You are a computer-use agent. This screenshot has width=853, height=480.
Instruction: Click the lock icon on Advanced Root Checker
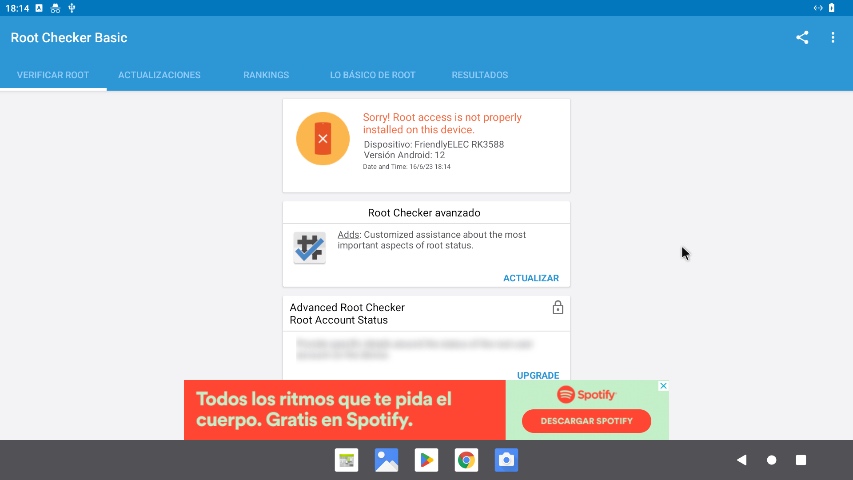pos(558,307)
